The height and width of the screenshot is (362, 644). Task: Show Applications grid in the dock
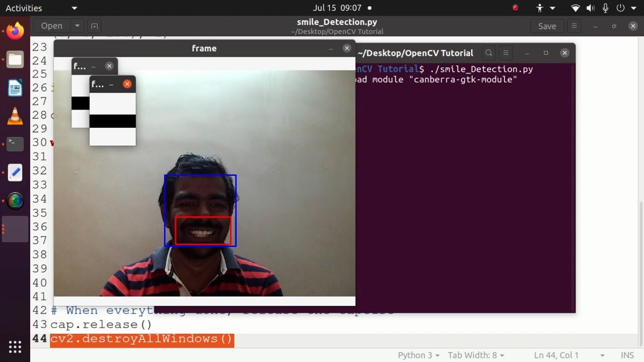[15, 347]
